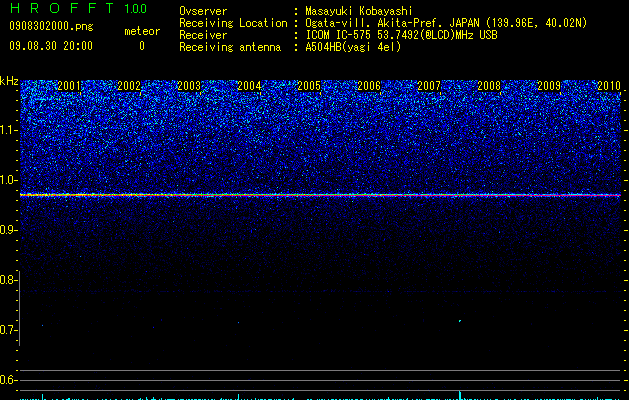Select the 2005 time marker

[x=309, y=86]
